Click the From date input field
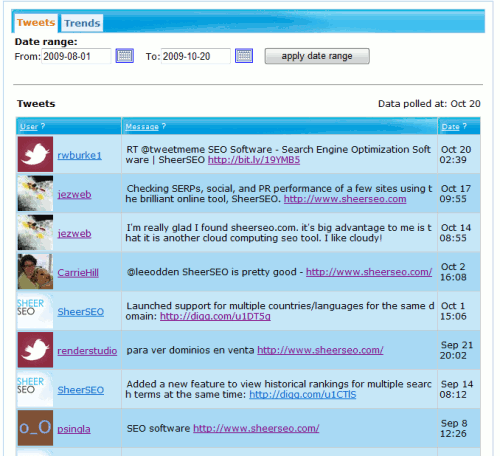Screen dimensions: 500x456 tap(76, 56)
